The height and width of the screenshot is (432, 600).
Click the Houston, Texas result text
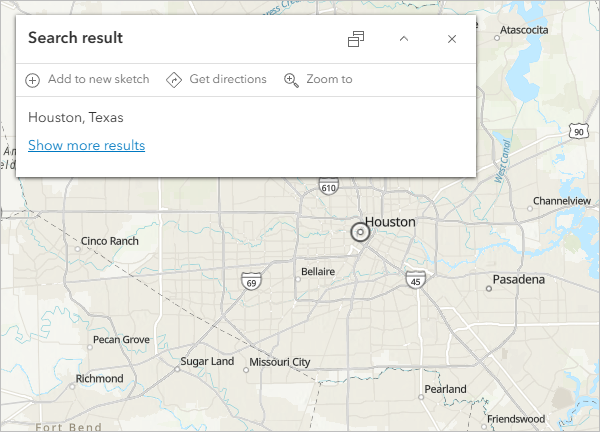pos(76,117)
